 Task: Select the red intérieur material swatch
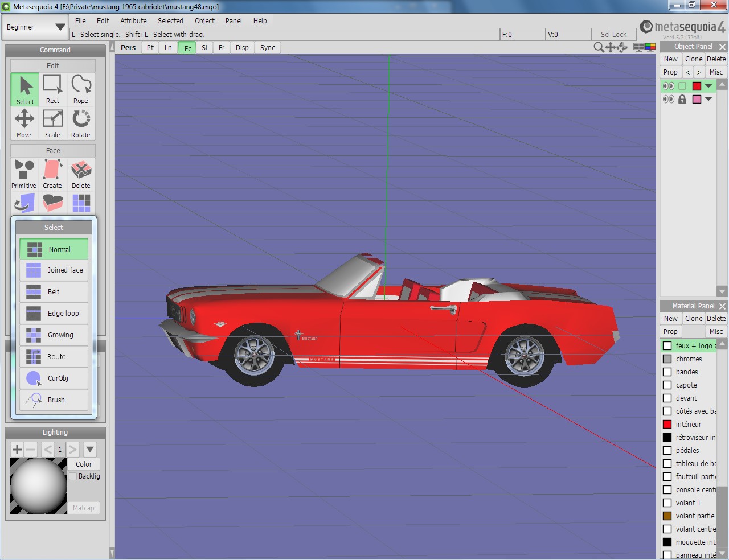click(667, 425)
